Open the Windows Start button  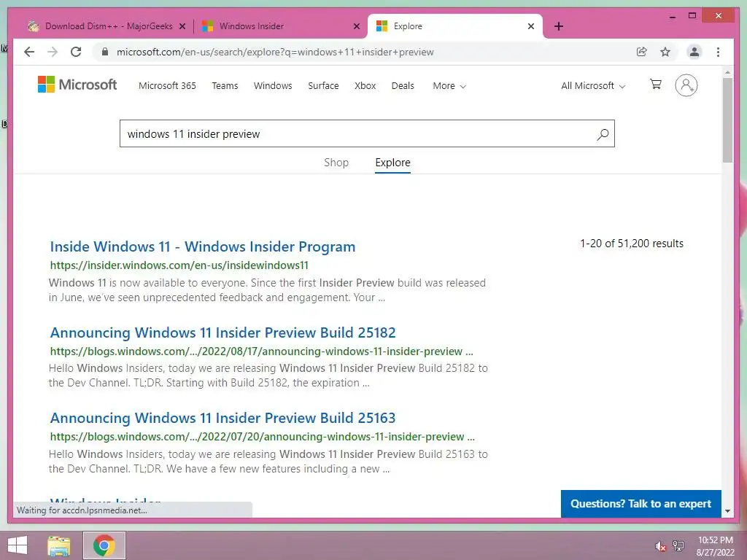click(18, 545)
